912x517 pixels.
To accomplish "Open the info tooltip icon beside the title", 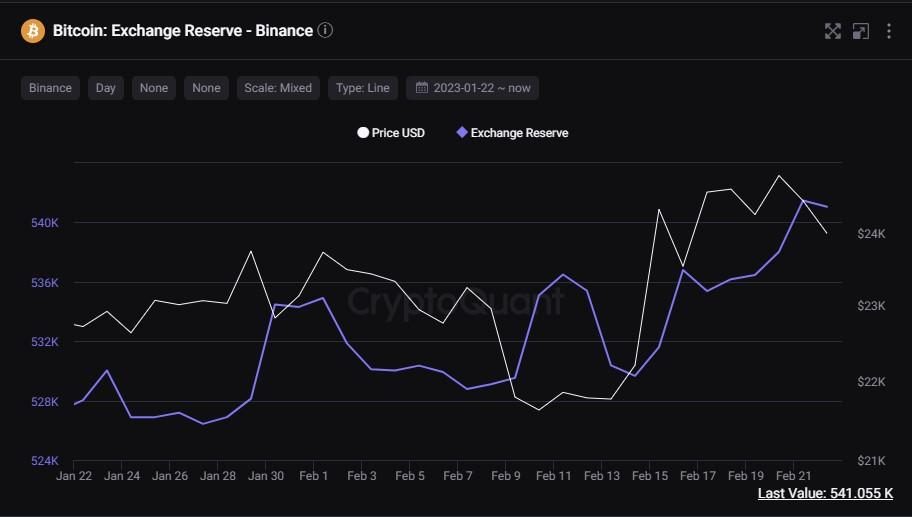I will (326, 30).
